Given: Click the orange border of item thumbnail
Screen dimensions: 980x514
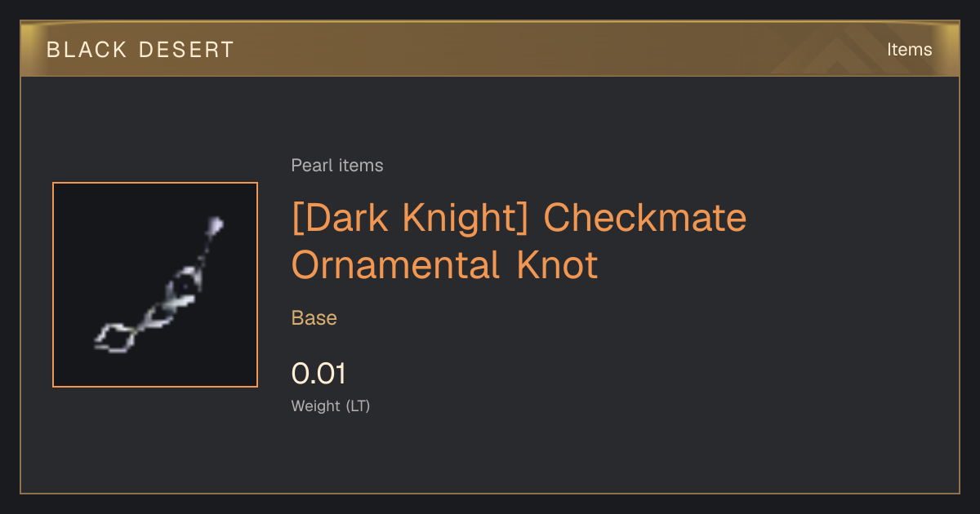Looking at the screenshot, I should pyautogui.click(x=53, y=285).
